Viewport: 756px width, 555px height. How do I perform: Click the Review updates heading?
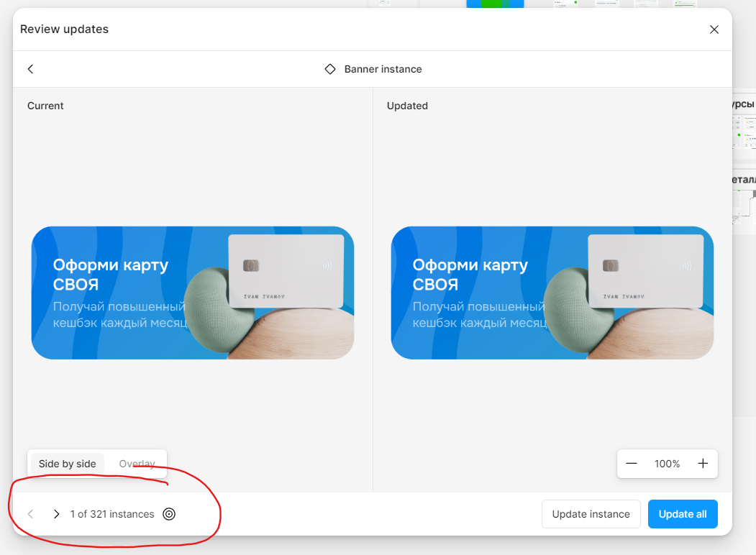[64, 29]
